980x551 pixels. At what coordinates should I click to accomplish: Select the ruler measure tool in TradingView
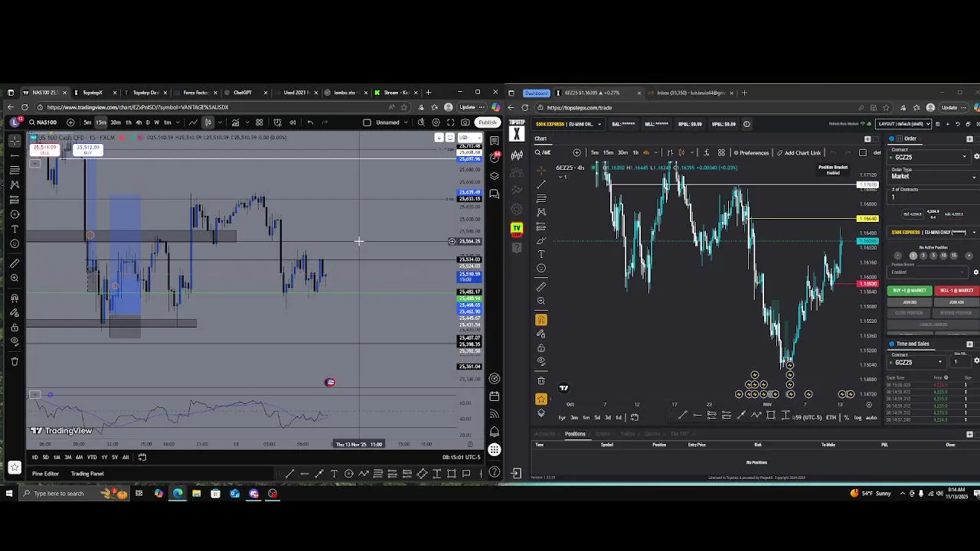15,263
